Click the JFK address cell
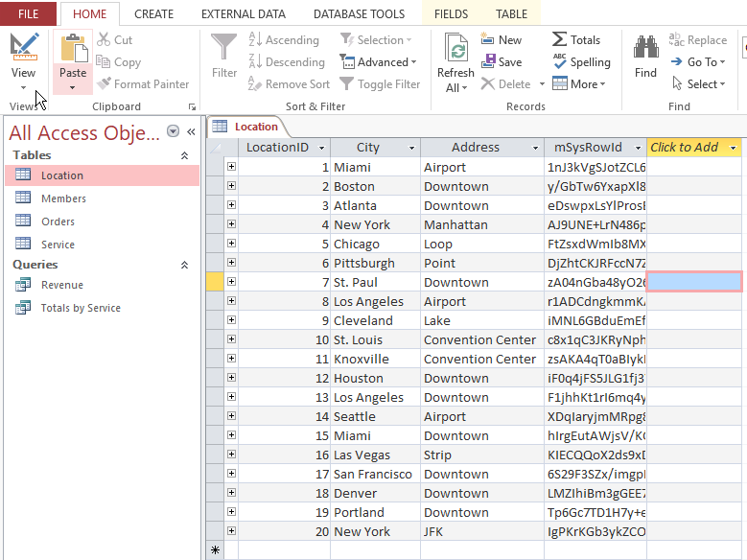Screen dimensions: 747x560 point(482,531)
